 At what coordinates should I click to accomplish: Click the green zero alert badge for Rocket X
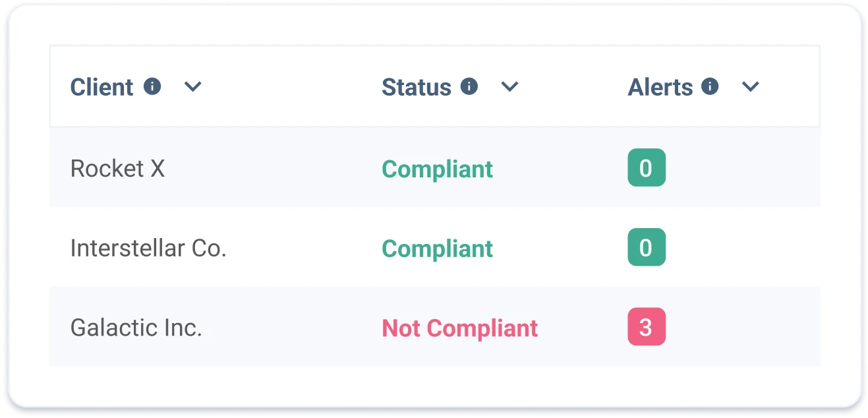[647, 167]
